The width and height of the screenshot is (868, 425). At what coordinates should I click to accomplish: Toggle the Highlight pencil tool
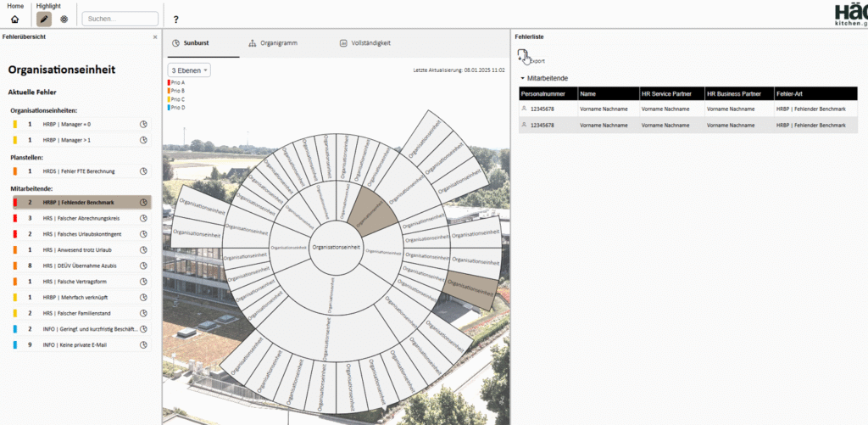(43, 19)
